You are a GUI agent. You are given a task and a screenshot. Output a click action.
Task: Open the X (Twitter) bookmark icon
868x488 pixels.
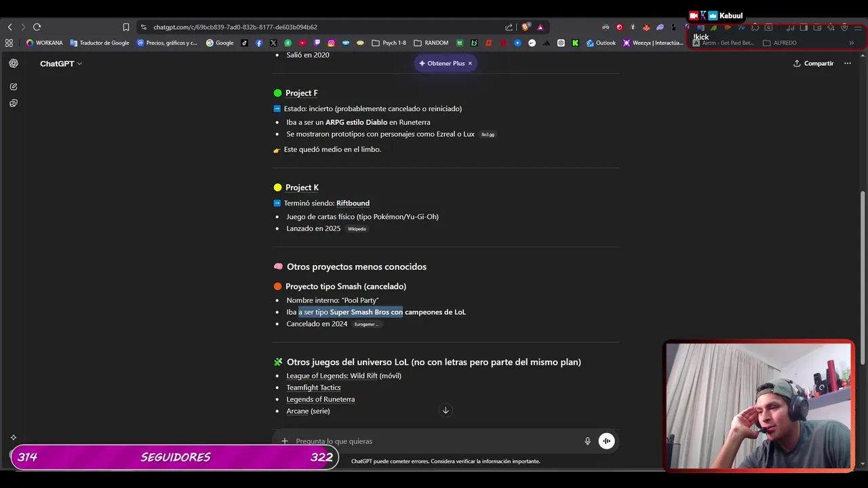[273, 43]
